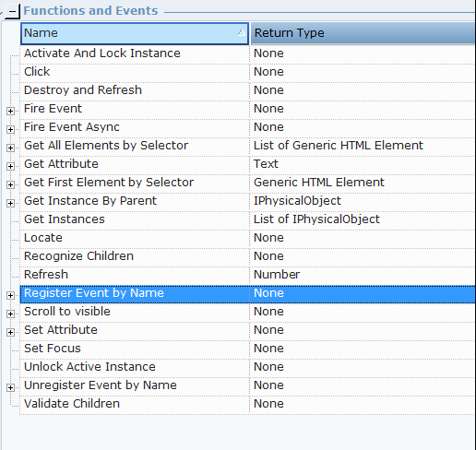476x450 pixels.
Task: Expand the Scroll to visible row
Action: coord(11,314)
